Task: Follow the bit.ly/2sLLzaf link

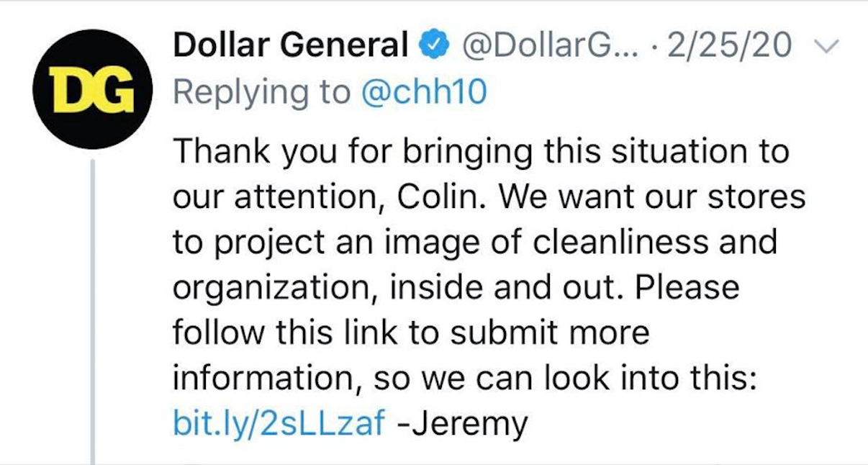Action: pyautogui.click(x=279, y=423)
